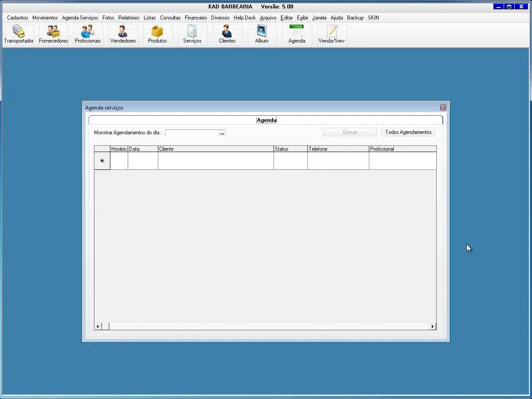This screenshot has width=532, height=399.
Task: Open the date picker ellipsis button
Action: coord(222,133)
